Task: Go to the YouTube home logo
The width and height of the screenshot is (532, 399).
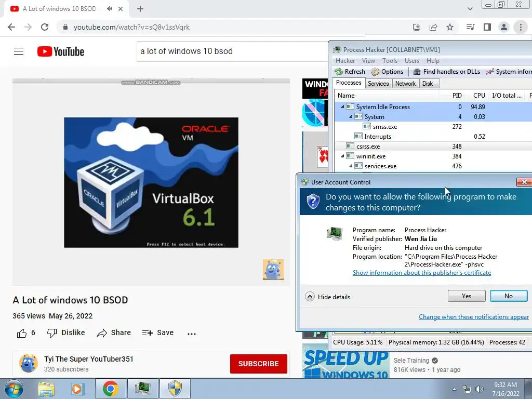Action: (61, 51)
